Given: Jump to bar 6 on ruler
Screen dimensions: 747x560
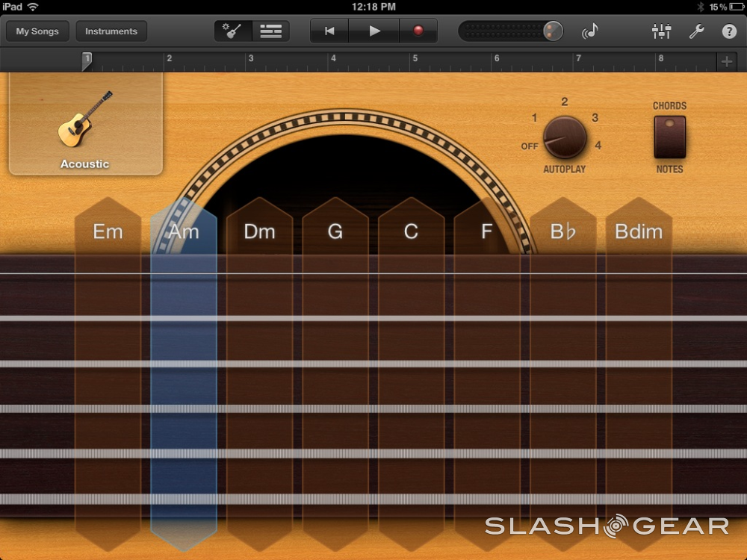Looking at the screenshot, I should coord(497,58).
